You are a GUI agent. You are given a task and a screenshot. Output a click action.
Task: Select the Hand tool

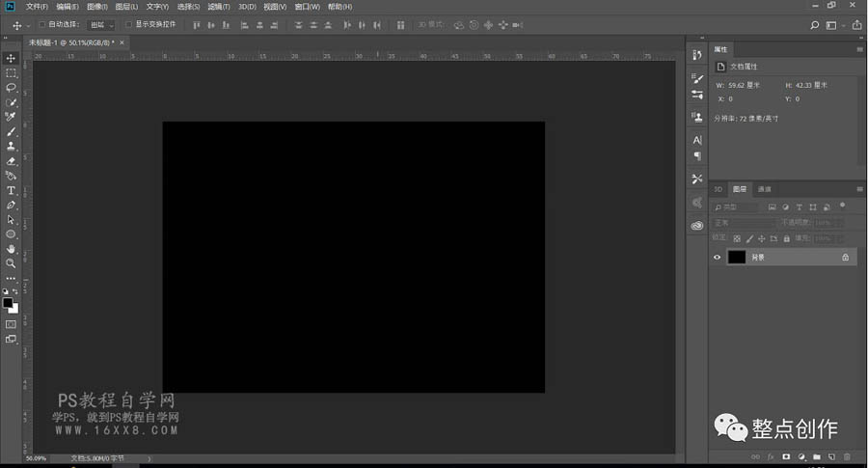(11, 249)
